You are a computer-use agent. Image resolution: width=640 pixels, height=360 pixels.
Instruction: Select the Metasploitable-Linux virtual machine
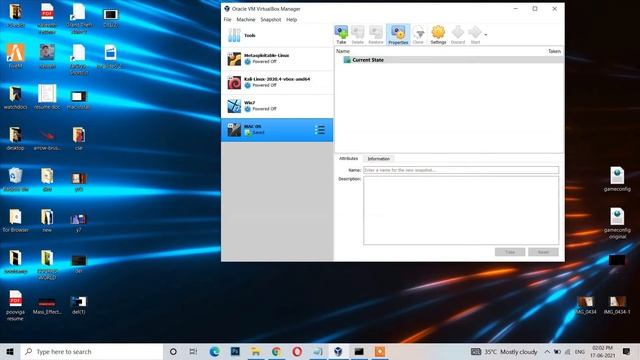point(277,59)
